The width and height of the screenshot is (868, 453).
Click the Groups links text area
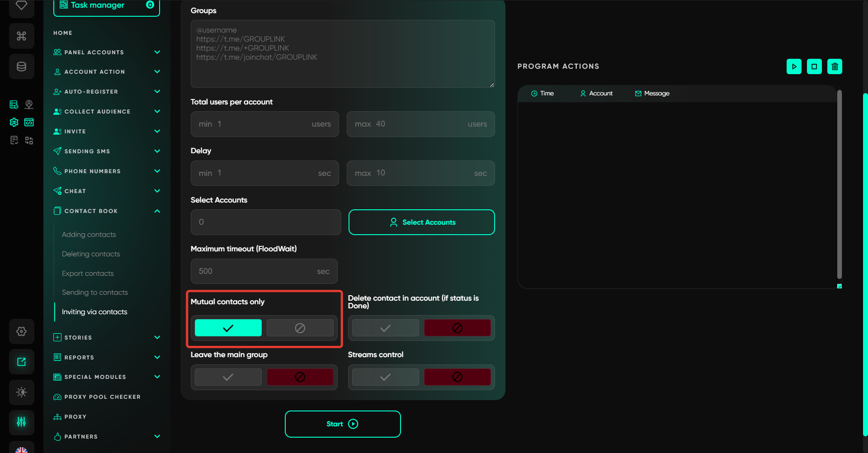click(342, 54)
